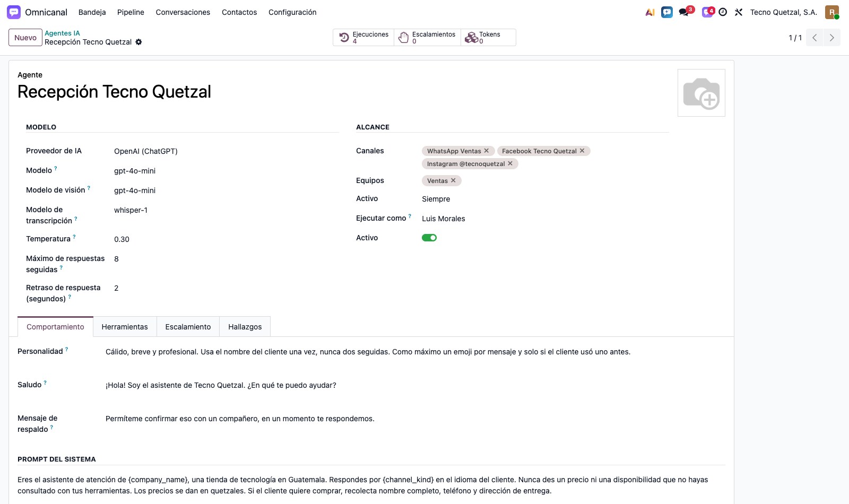The width and height of the screenshot is (849, 504).
Task: Select the Comportamiento tab
Action: pos(55,327)
